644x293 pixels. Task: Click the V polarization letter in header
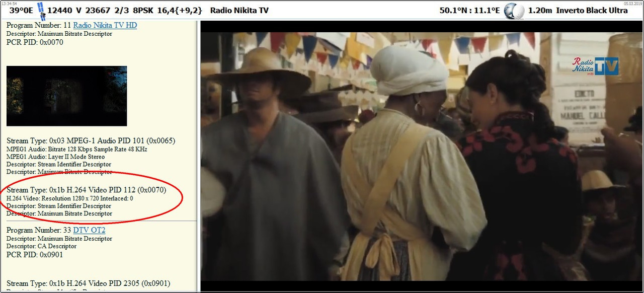point(78,11)
